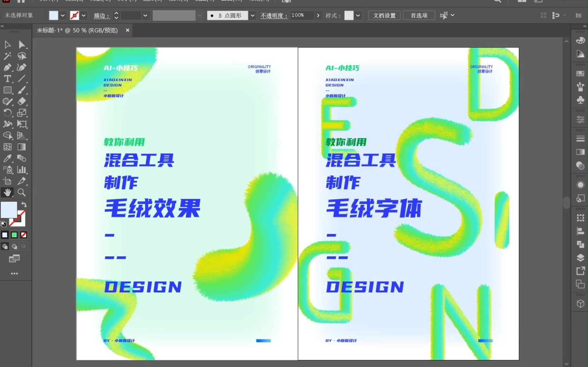Swap the fill and stroke colors

[24, 204]
